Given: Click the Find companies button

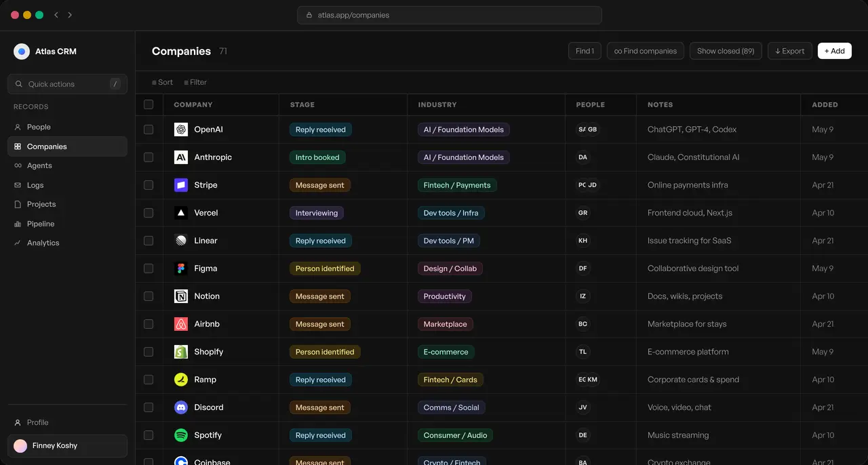Looking at the screenshot, I should tap(646, 51).
